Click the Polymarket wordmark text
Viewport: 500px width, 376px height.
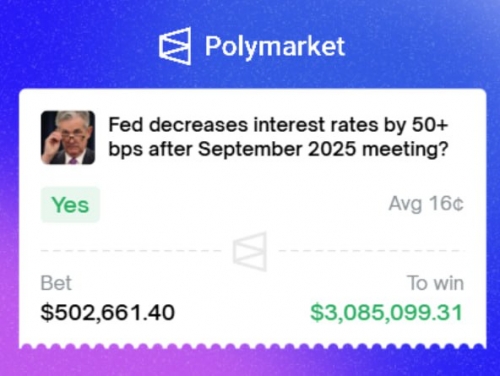click(x=275, y=46)
